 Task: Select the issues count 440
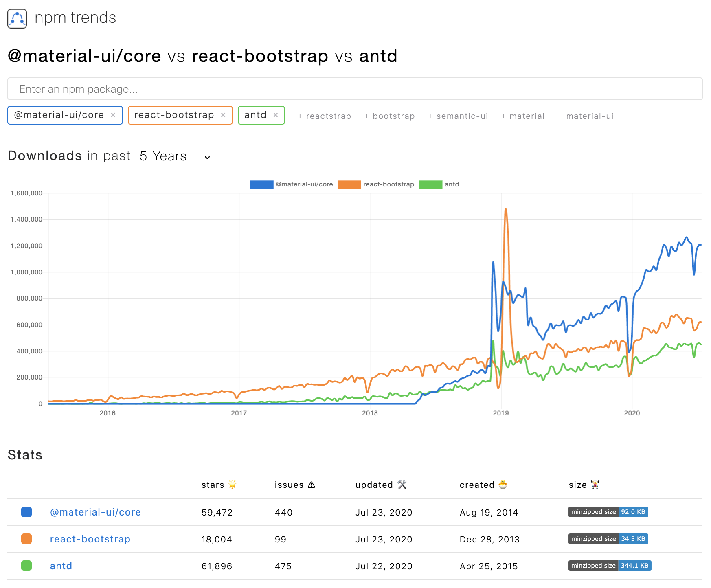pyautogui.click(x=284, y=512)
